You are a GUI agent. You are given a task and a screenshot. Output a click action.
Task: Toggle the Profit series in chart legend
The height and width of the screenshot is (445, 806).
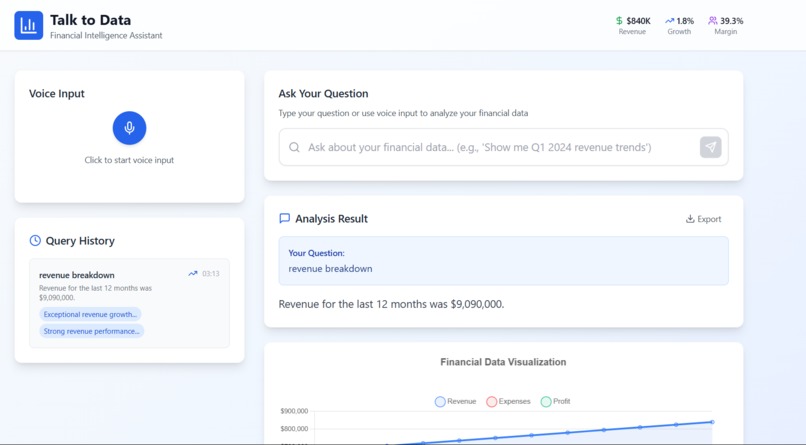click(x=556, y=401)
